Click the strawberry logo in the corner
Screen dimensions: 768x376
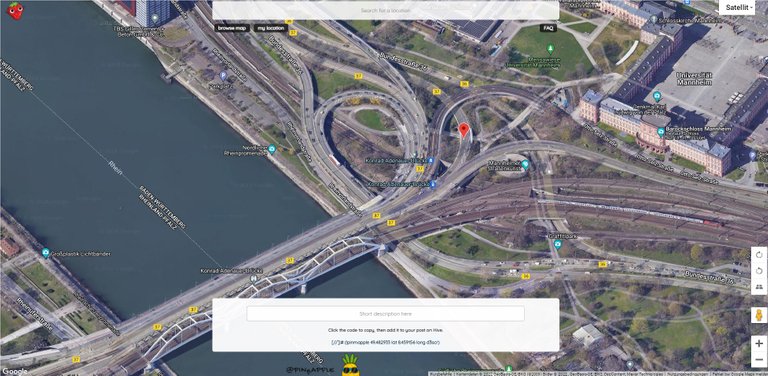pyautogui.click(x=15, y=10)
